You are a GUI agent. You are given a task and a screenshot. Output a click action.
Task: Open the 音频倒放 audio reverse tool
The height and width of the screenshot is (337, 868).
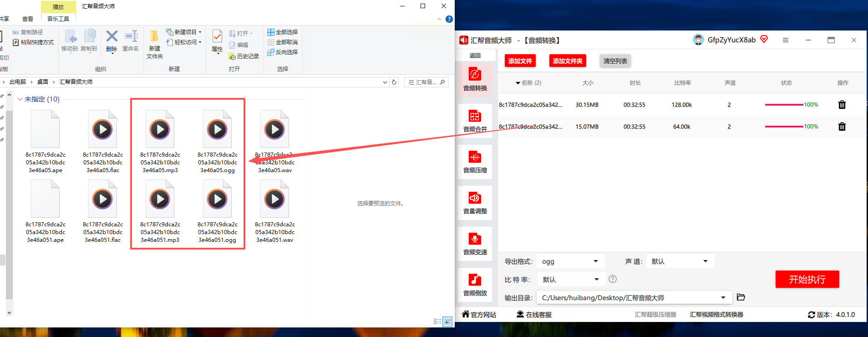[475, 284]
